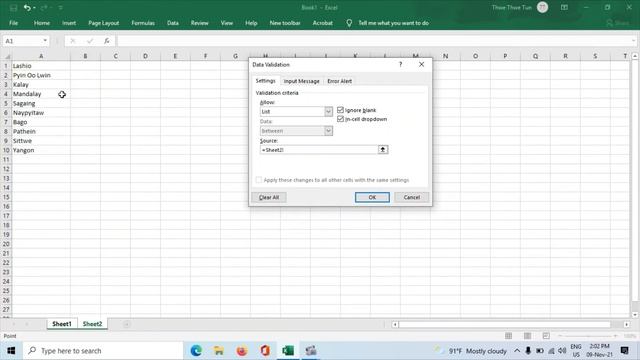
Task: Select the whole sheet via corner triangle
Action: pos(7,56)
